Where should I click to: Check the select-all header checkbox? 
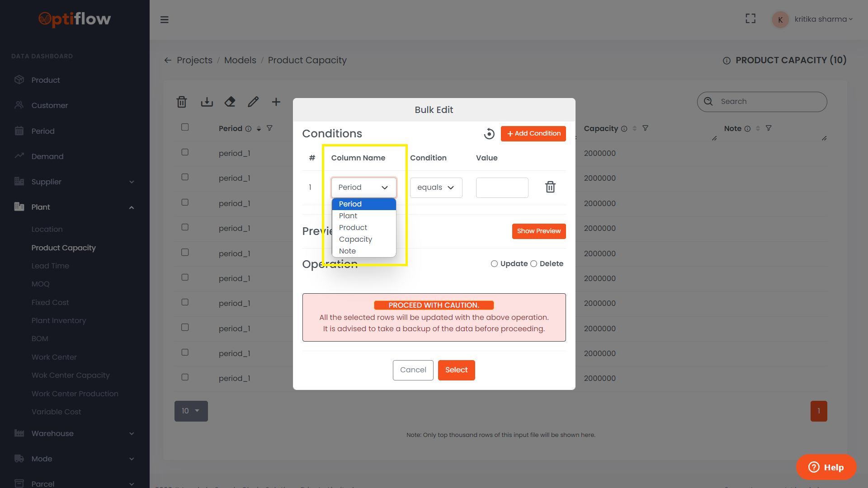point(185,127)
